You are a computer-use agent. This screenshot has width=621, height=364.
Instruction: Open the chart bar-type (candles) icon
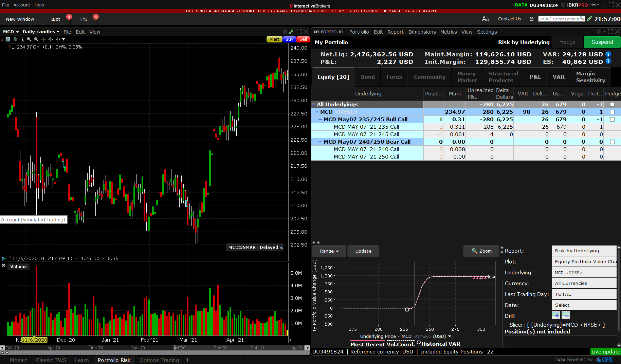[15, 39]
